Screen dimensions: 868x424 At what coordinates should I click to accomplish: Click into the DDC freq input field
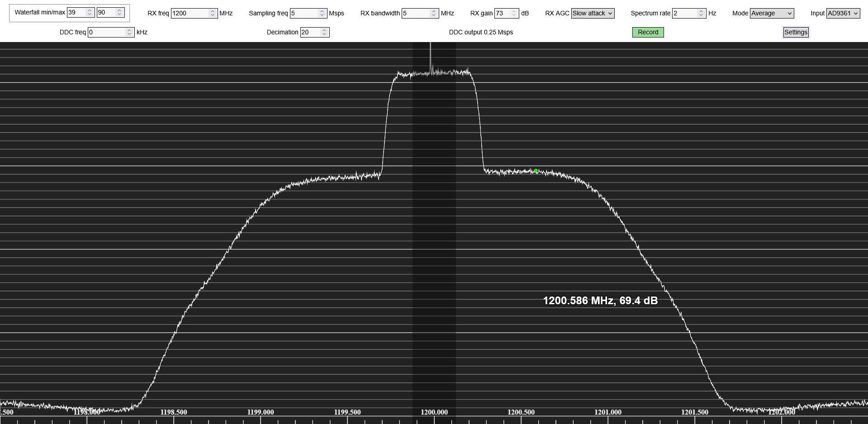click(107, 32)
